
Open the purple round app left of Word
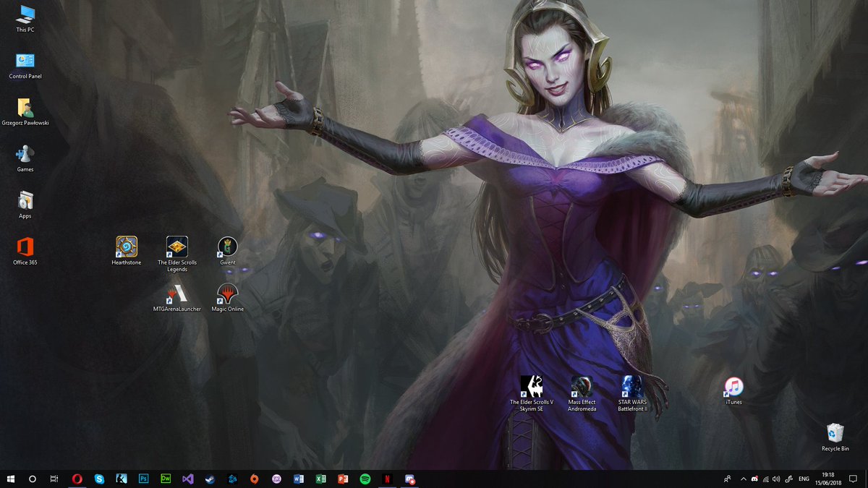(x=276, y=479)
